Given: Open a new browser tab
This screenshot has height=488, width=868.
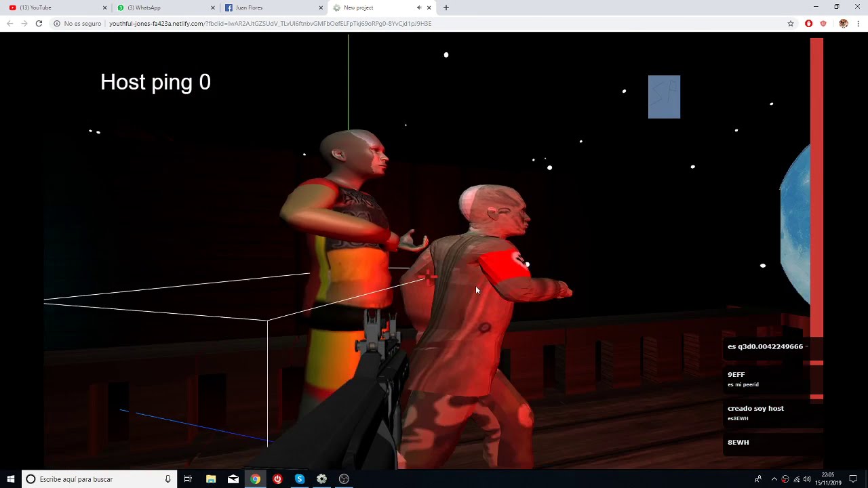Looking at the screenshot, I should click(x=446, y=7).
